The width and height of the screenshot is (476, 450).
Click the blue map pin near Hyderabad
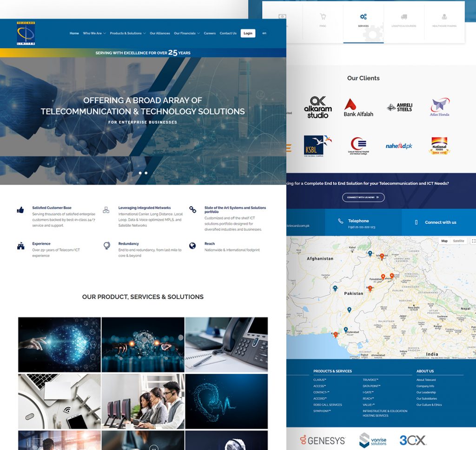(346, 330)
